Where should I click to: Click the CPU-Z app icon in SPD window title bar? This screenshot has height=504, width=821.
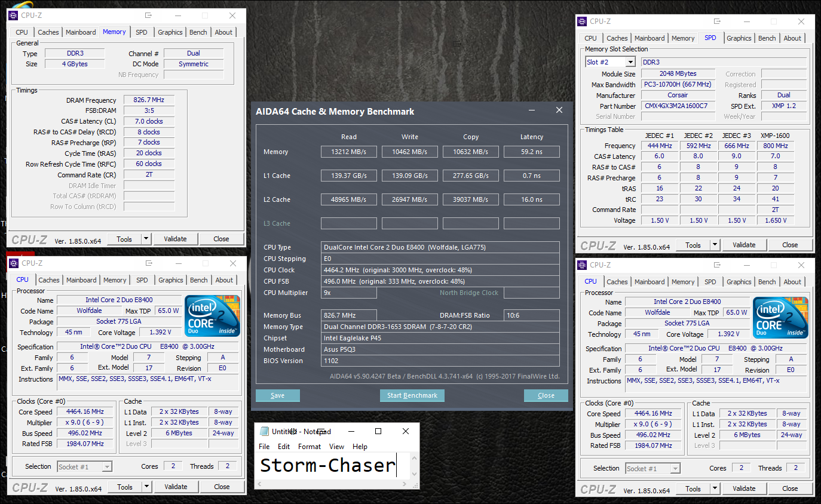[582, 21]
